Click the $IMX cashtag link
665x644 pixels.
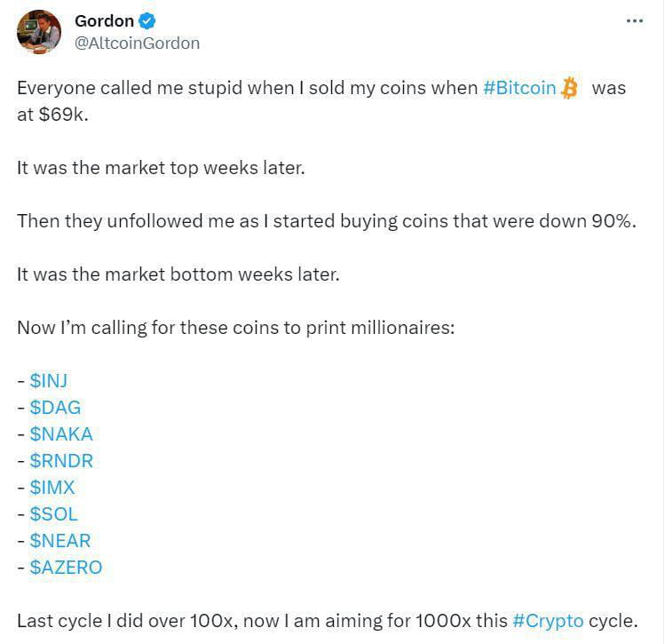coord(52,488)
